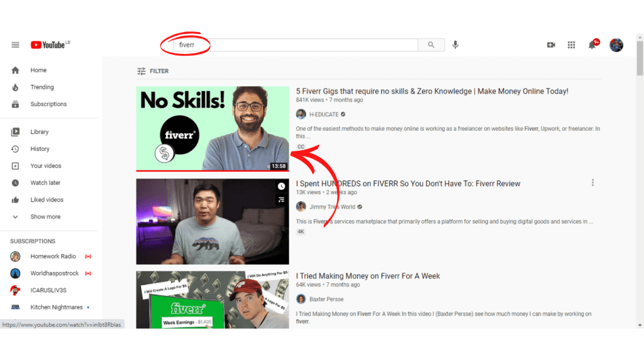Click the History clock icon

pos(15,148)
